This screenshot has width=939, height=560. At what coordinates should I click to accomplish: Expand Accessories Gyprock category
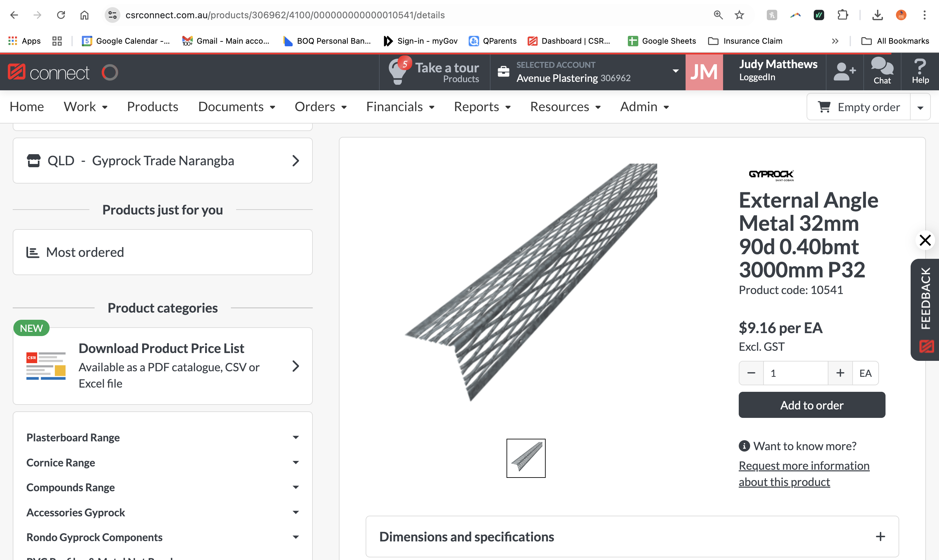tap(163, 512)
